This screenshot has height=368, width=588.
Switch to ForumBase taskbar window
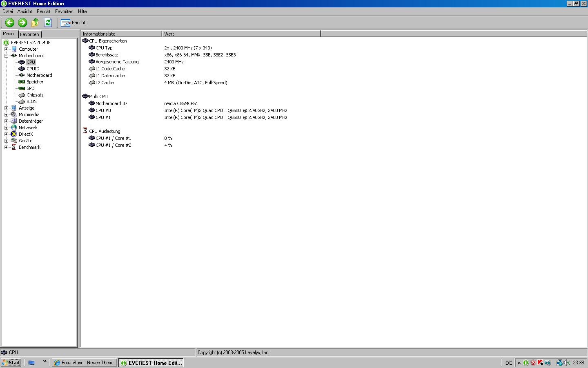(85, 363)
